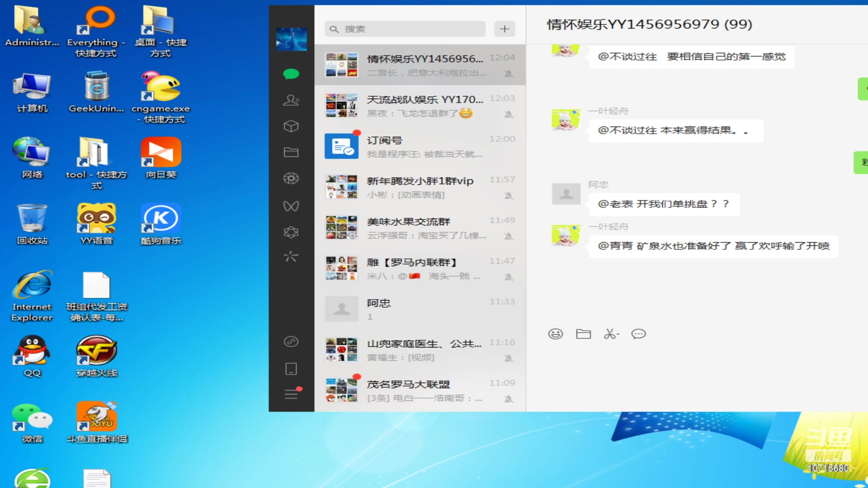868x488 pixels.
Task: Click your profile avatar at sidebar top
Action: point(291,39)
